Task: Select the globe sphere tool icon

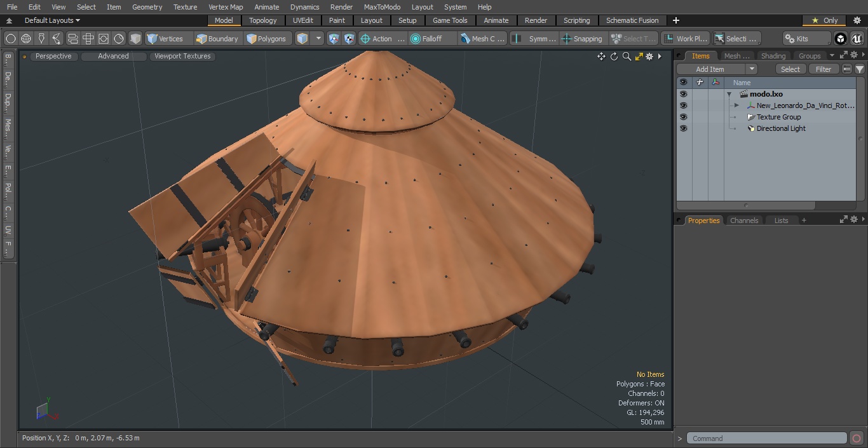Action: [x=26, y=39]
